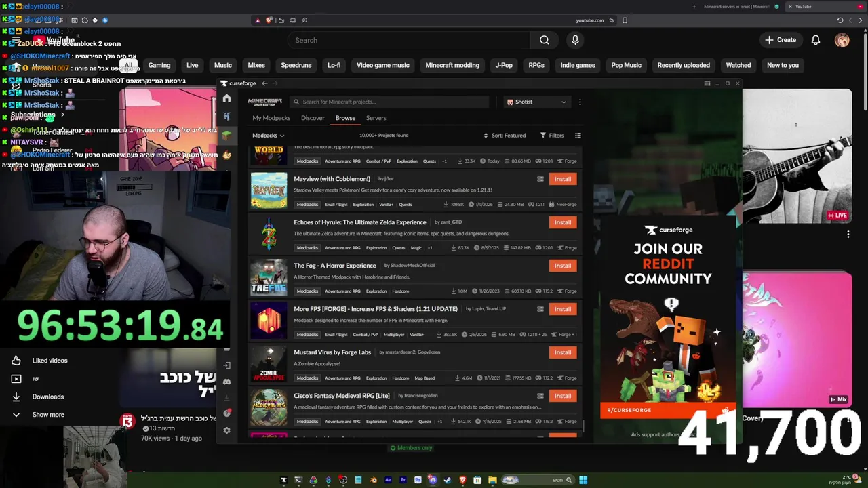Open CurseForge settings gear icon
Viewport: 868px width, 488px height.
click(x=226, y=430)
